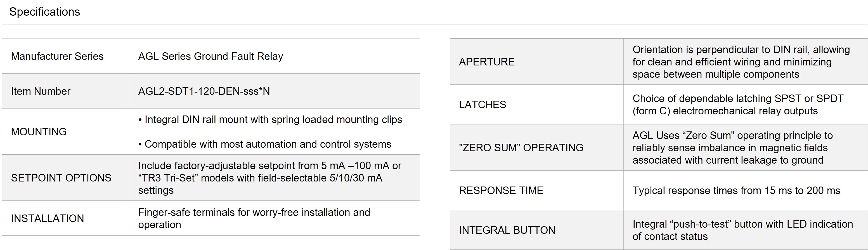This screenshot has width=868, height=250.
Task: Click item number AGL2-SDT1-120-DEN-sss*N
Action: [204, 91]
